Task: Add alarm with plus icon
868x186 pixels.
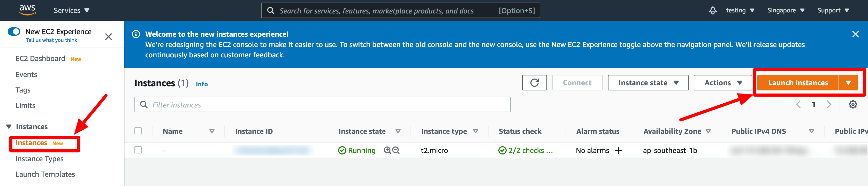Action: coord(618,150)
